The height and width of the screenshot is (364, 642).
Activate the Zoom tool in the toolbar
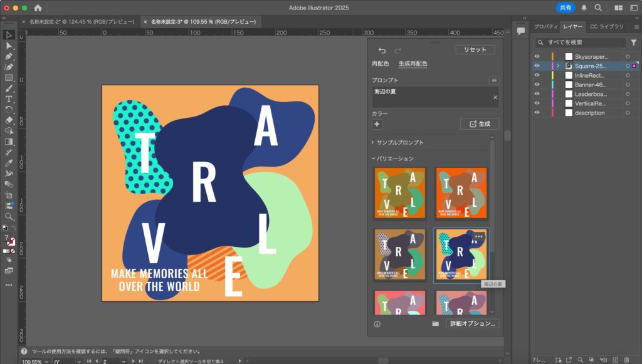(9, 216)
